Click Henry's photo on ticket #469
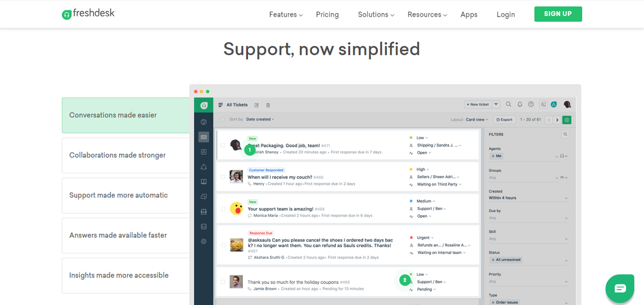The width and height of the screenshot is (644, 305). 236,177
